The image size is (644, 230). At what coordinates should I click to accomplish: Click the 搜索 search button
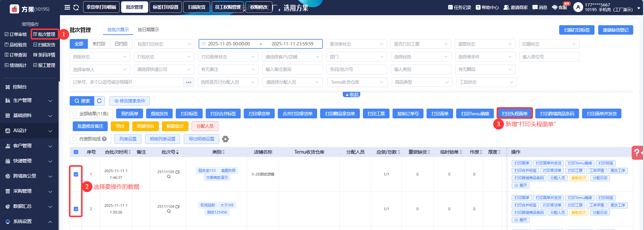tap(82, 101)
